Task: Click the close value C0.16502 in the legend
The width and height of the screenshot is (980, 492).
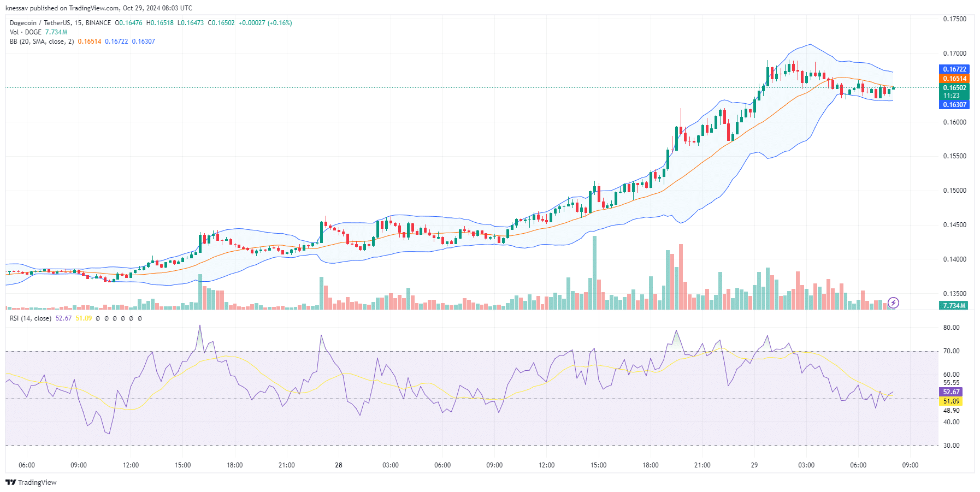Action: [x=221, y=23]
